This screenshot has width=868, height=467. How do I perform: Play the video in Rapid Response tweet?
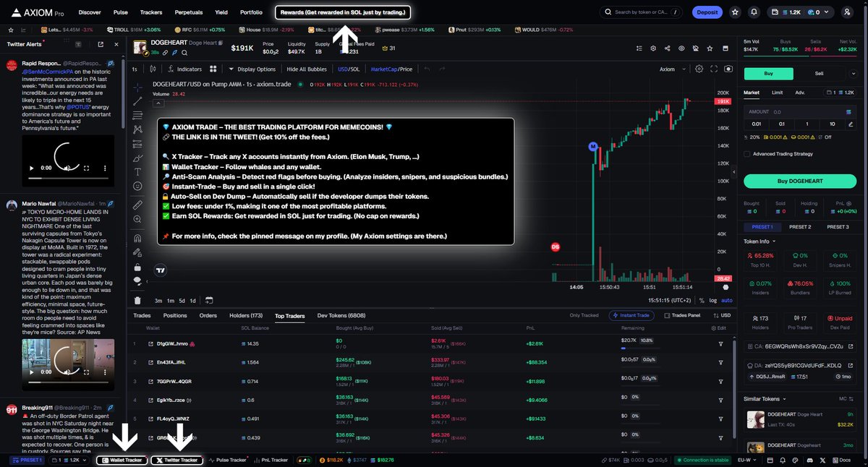pos(30,168)
